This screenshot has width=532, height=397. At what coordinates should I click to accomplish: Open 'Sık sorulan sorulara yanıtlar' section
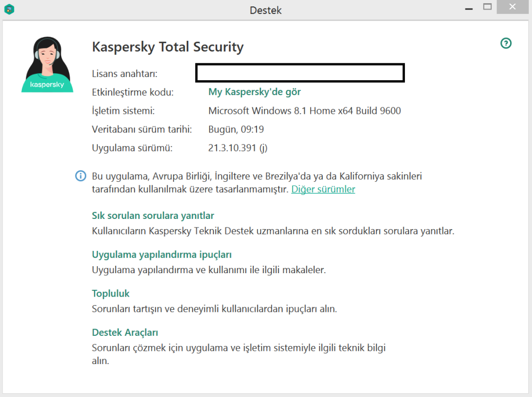click(x=153, y=215)
